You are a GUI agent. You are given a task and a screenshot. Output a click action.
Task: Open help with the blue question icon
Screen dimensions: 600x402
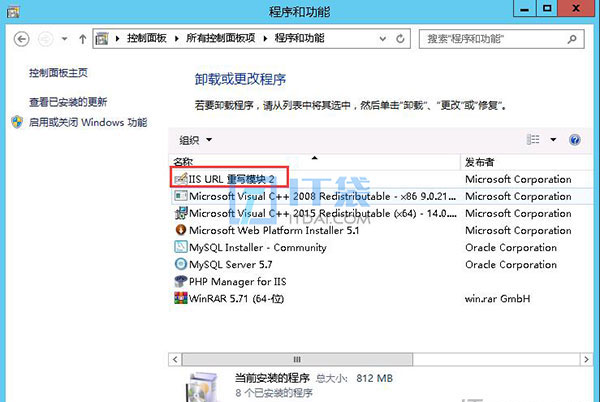[574, 140]
